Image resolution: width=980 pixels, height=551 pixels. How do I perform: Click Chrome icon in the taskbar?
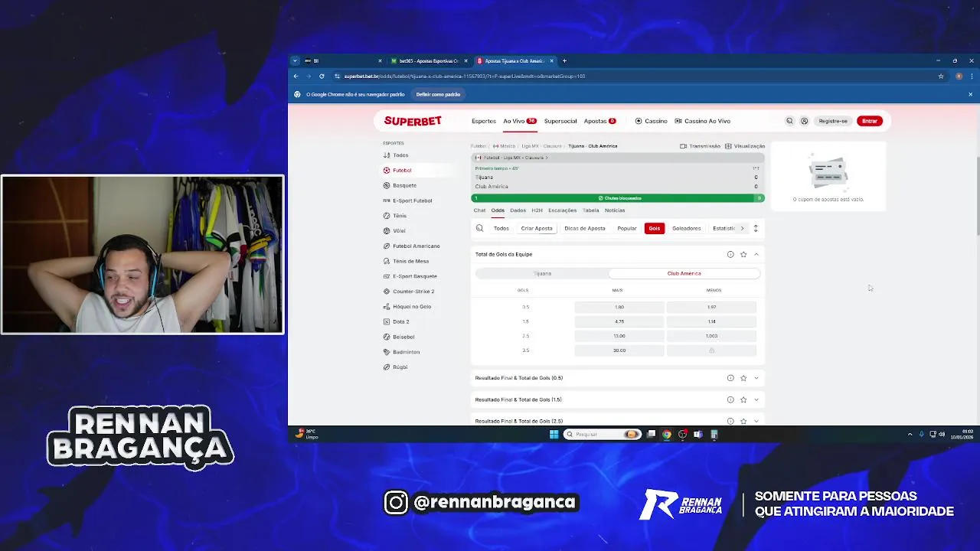pos(667,434)
